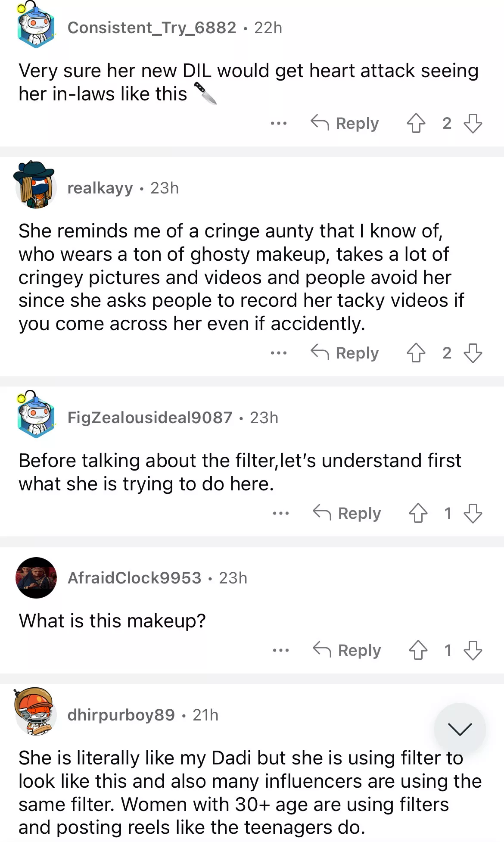Open more options on Consistent_Try_6882's comment
The height and width of the screenshot is (842, 504).
[278, 124]
